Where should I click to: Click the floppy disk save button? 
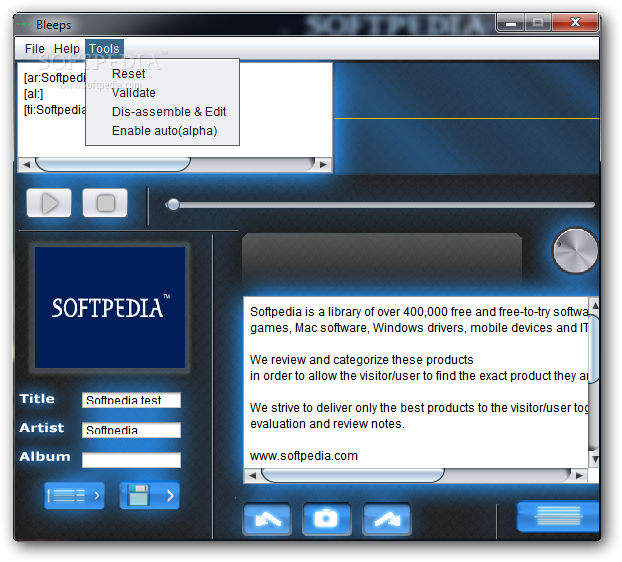(150, 495)
